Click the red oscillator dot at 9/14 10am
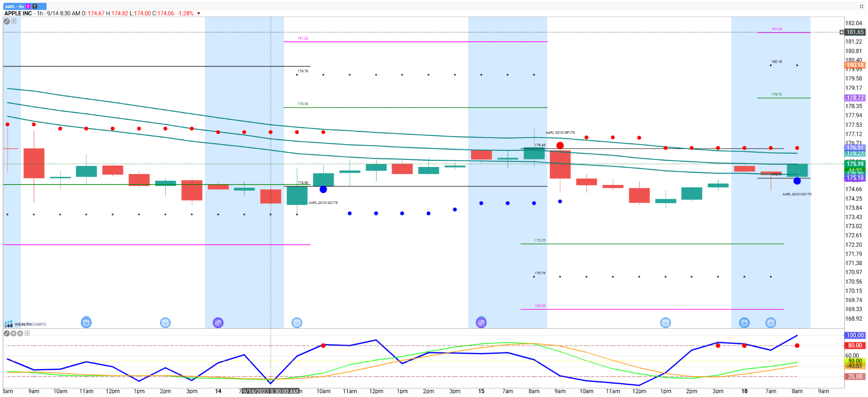This screenshot has height=397, width=868. 323,345
